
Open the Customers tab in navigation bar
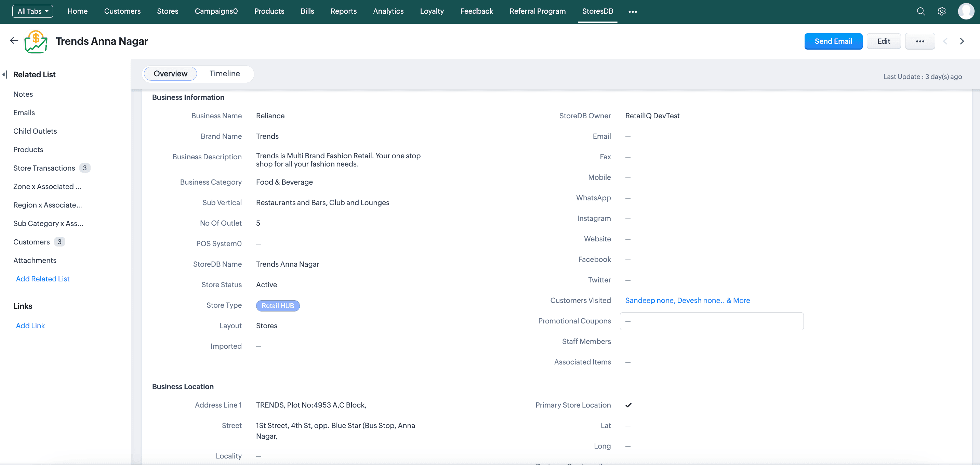tap(122, 11)
